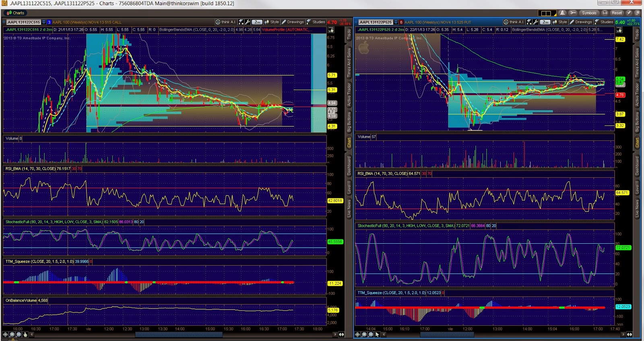Click the link/chain icon beside Symbols button
Viewport: 644px width, 341px height.
point(573,13)
